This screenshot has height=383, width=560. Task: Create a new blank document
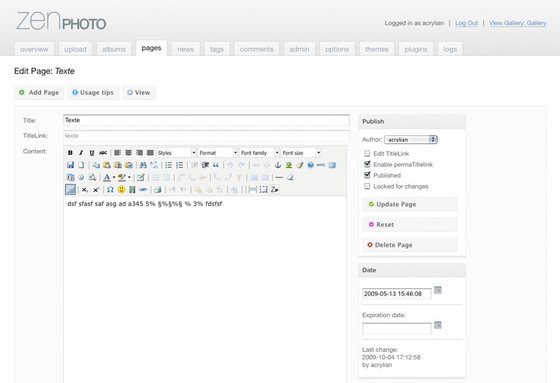(x=81, y=165)
